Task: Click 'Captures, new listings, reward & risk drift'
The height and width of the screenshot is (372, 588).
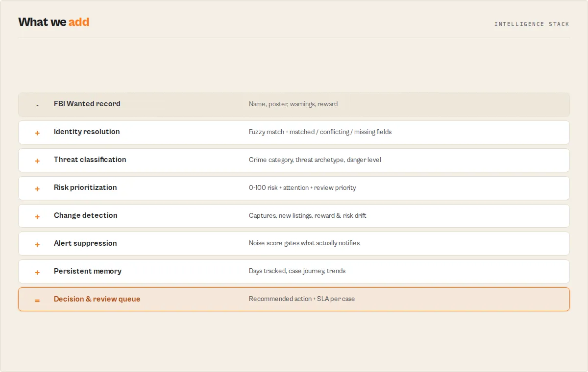Action: point(308,216)
